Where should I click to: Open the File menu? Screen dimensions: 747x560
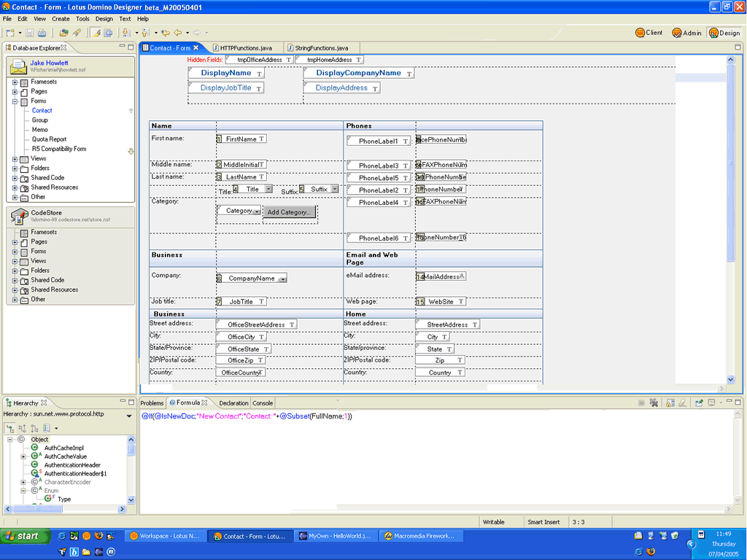[x=7, y=19]
